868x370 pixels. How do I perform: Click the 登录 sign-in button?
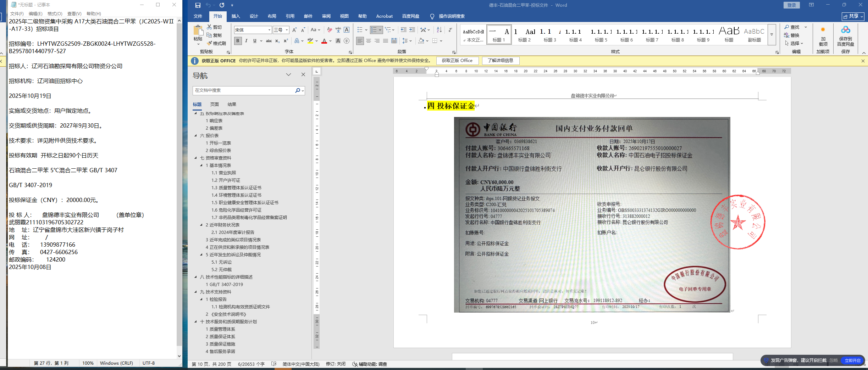792,5
